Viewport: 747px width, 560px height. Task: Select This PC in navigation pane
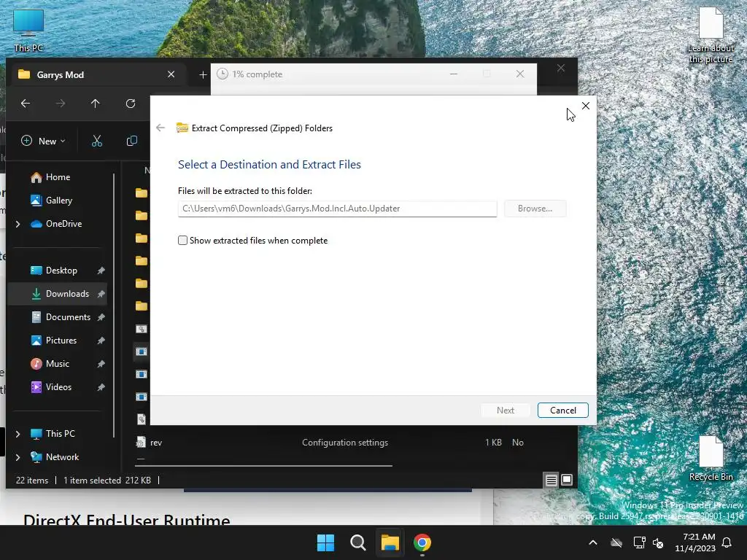click(x=60, y=434)
